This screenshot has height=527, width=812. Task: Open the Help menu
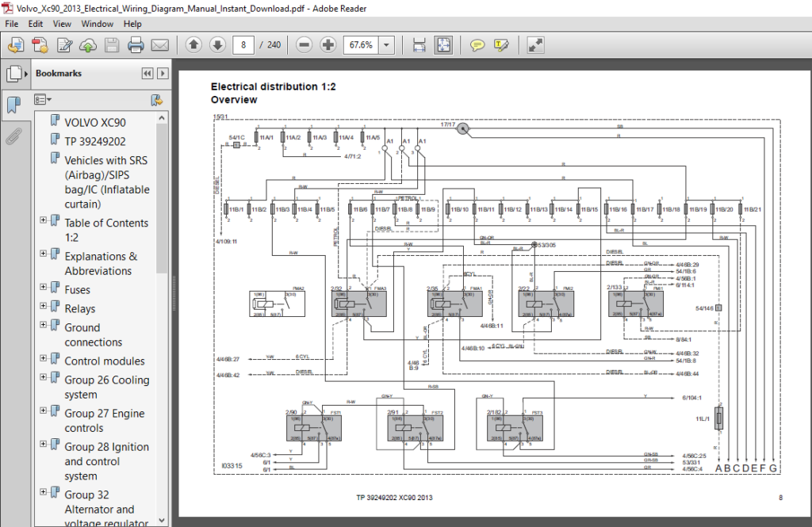pyautogui.click(x=132, y=24)
